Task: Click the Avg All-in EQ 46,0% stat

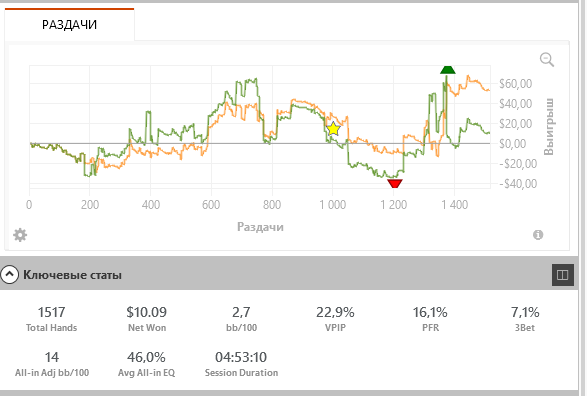Action: (146, 364)
